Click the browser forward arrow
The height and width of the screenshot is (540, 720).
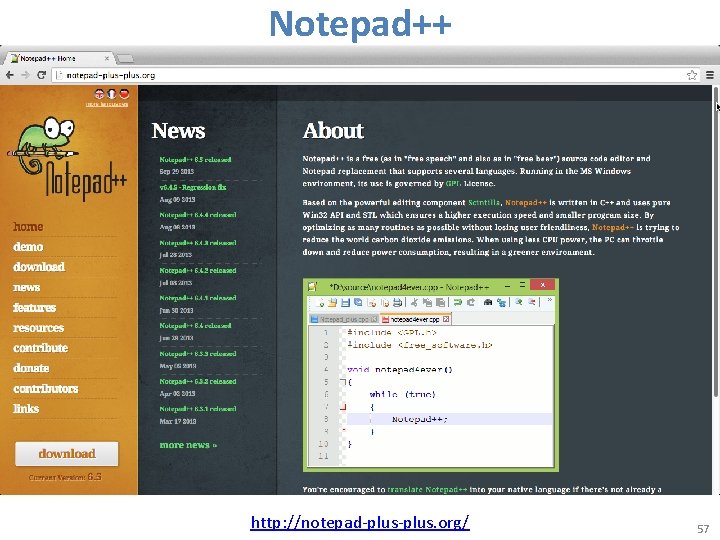(x=25, y=75)
